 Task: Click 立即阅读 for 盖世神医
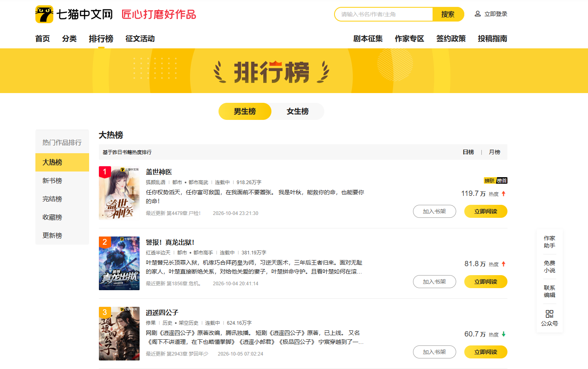[x=486, y=211]
